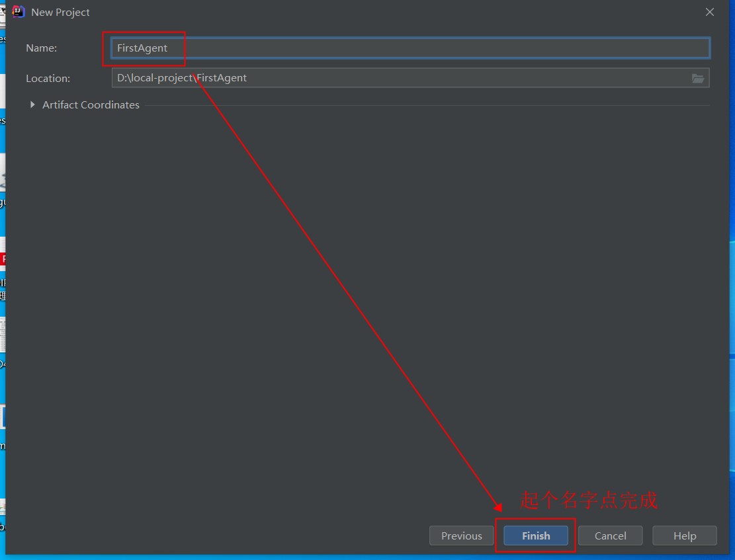Open the folder browse icon in Location
Image resolution: width=735 pixels, height=560 pixels.
click(x=697, y=78)
